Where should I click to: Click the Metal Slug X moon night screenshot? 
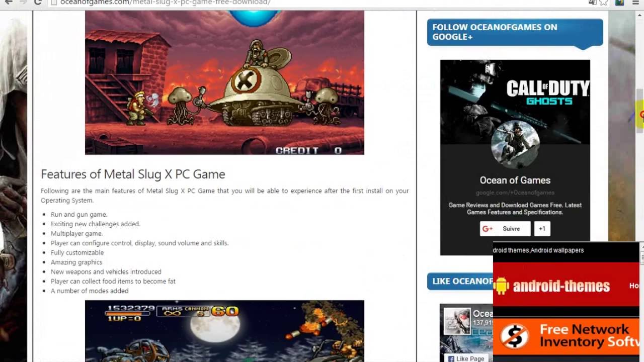[x=224, y=331]
